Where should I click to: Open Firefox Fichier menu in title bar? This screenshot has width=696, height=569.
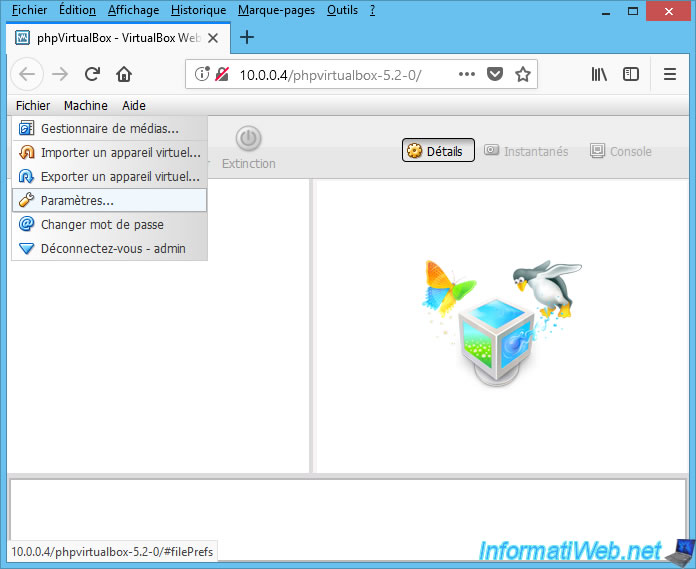click(x=29, y=10)
